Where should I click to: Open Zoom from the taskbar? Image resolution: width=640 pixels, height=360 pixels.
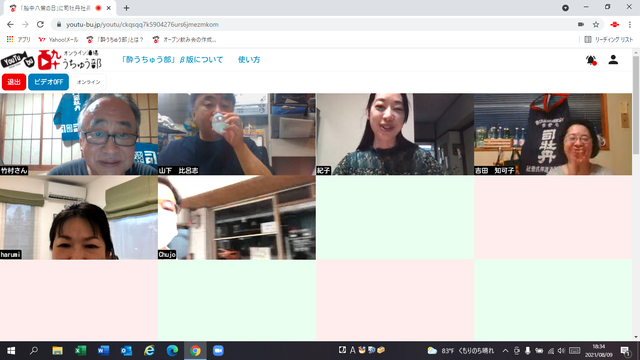[218, 351]
